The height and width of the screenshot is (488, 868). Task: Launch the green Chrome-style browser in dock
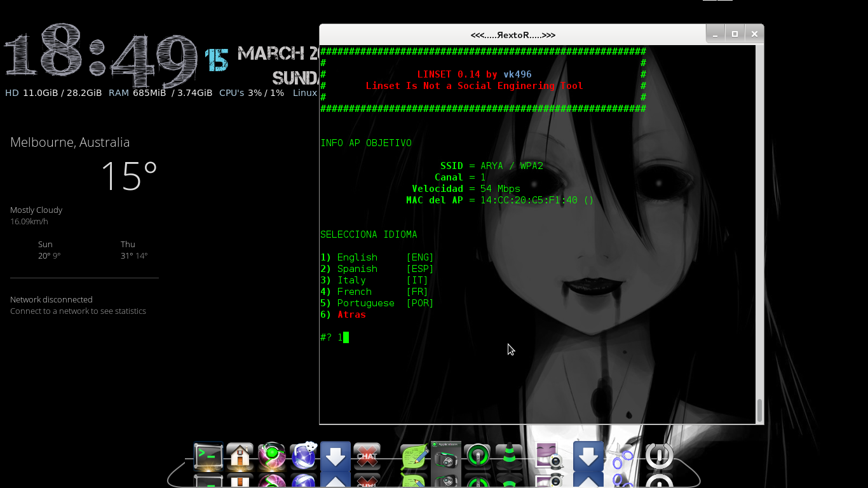pyautogui.click(x=272, y=456)
